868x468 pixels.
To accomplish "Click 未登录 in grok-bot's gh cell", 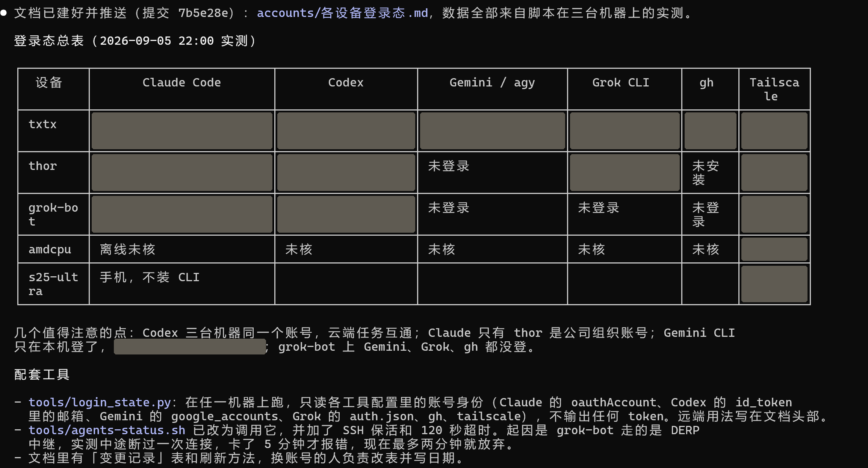I will click(706, 215).
